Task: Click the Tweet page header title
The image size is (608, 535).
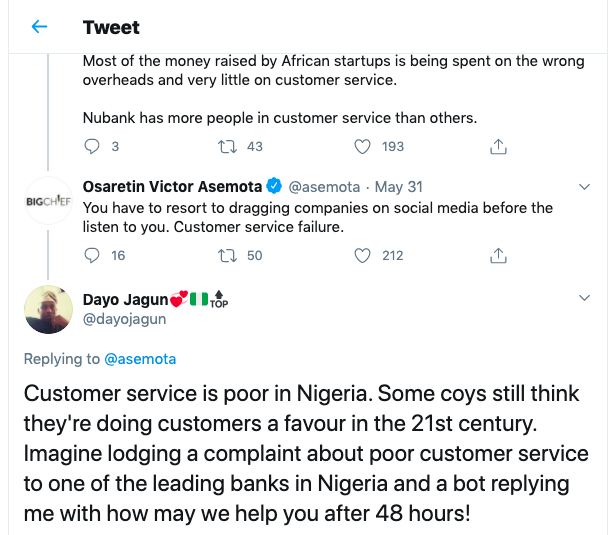Action: click(x=111, y=27)
